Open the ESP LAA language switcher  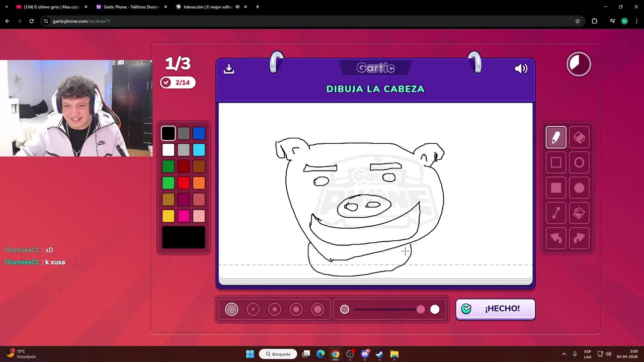point(588,354)
